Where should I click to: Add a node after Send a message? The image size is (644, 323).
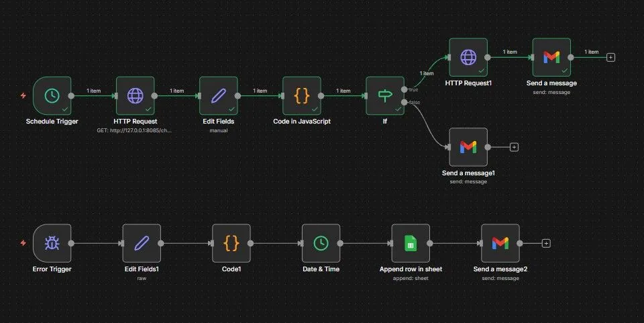610,58
